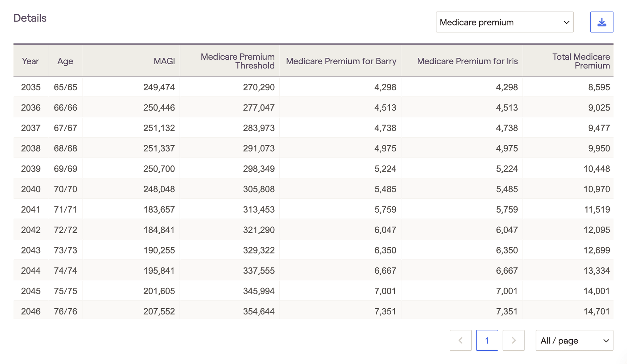Select page 1 in pagination

[x=487, y=341]
